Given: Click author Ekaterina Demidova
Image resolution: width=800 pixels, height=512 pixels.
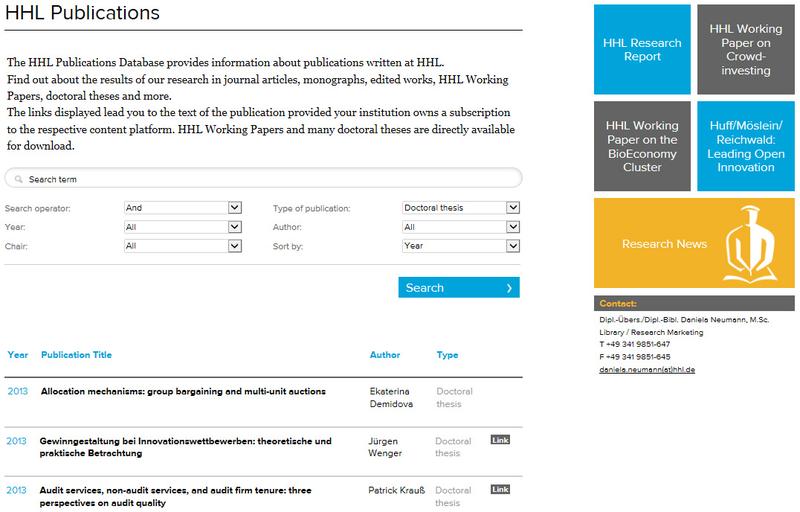Looking at the screenshot, I should click(x=391, y=398).
